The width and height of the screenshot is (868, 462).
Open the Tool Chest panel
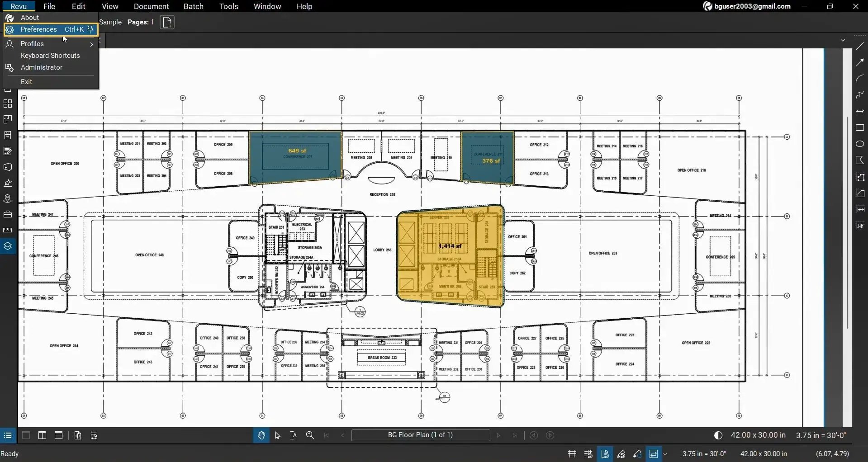[8, 214]
